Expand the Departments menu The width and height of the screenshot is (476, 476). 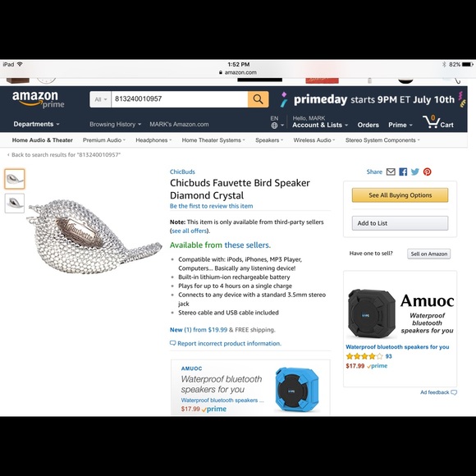point(36,124)
